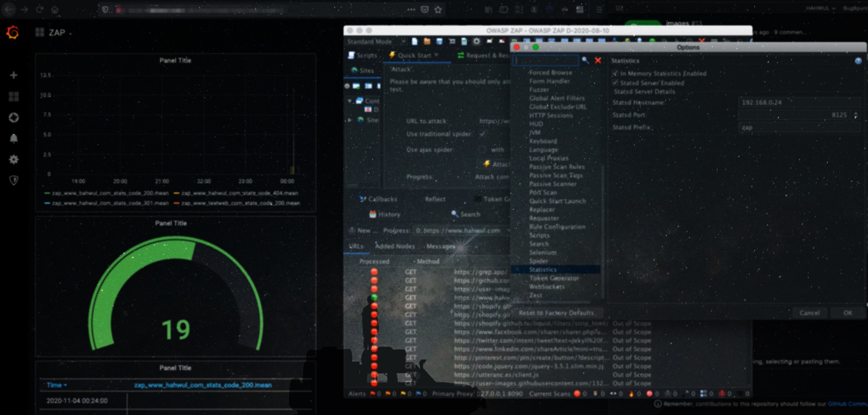Screen dimensions: 868x415
Task: Open the Standard Mode dropdown in ZAP
Action: coord(376,41)
